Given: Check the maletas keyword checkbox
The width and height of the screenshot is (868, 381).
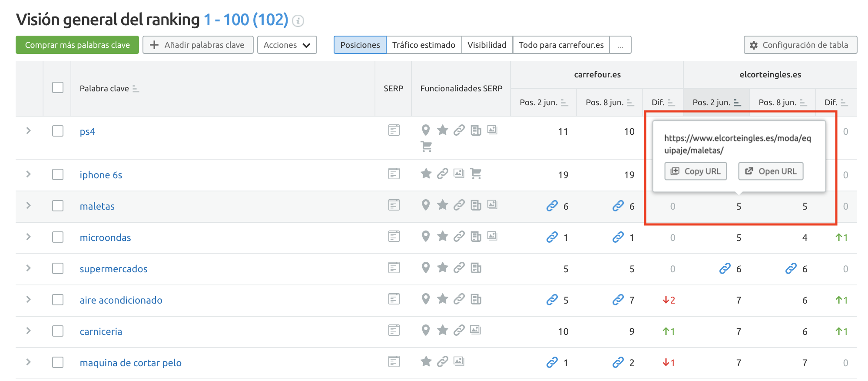Looking at the screenshot, I should coord(58,206).
